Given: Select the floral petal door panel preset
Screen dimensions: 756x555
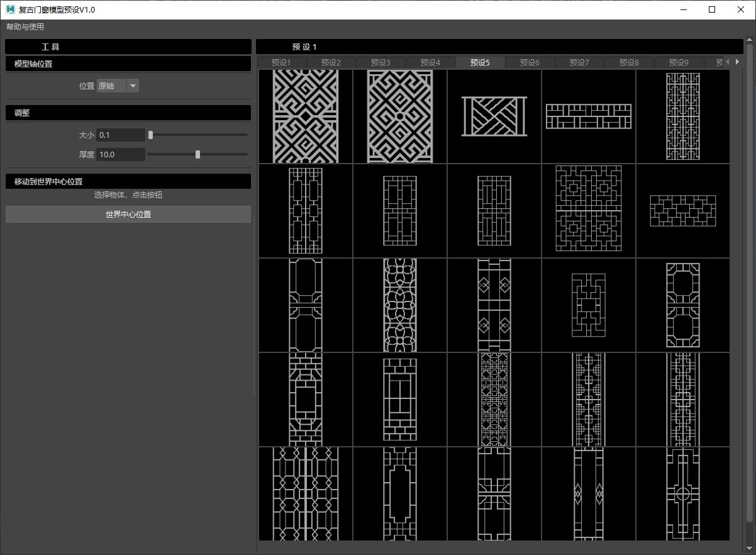Looking at the screenshot, I should click(x=400, y=305).
